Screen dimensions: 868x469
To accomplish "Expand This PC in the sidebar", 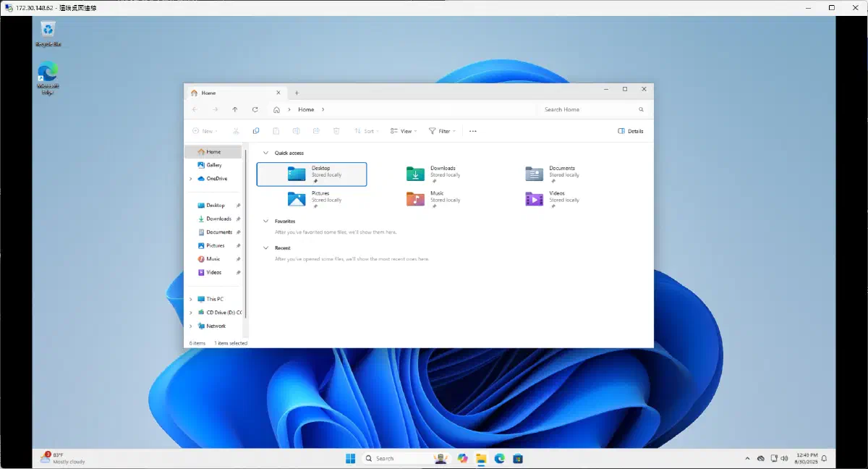I will pos(190,299).
